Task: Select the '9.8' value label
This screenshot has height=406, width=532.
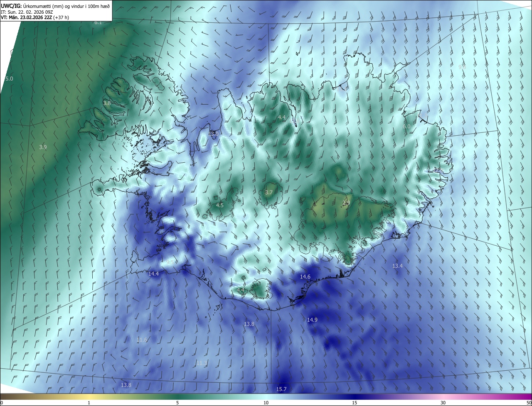Action: [462, 67]
